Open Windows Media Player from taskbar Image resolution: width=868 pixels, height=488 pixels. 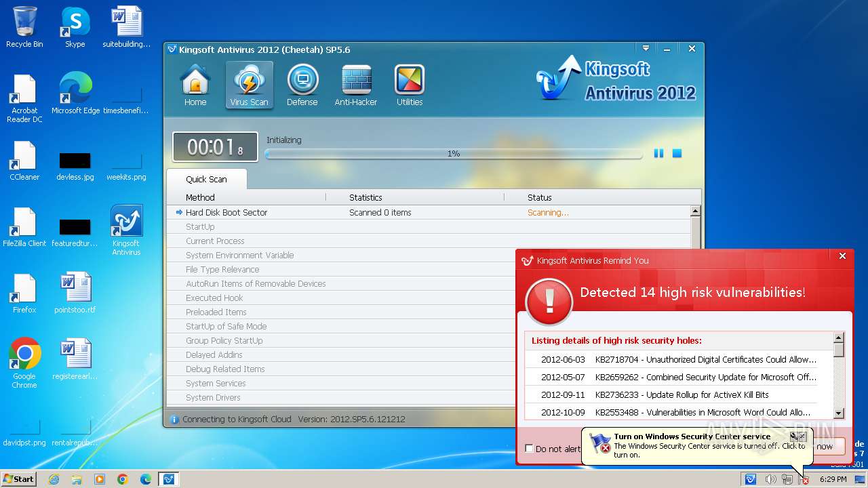tap(100, 479)
